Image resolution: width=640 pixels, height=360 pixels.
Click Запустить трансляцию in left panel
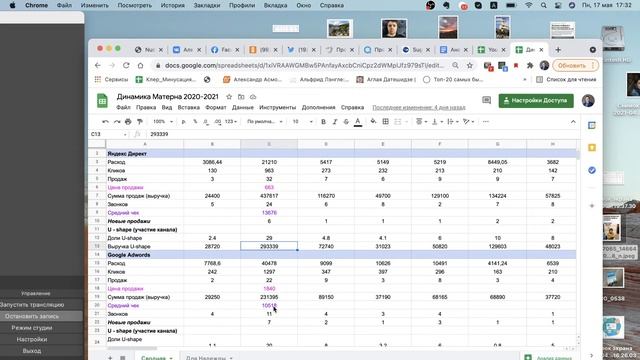click(32, 305)
